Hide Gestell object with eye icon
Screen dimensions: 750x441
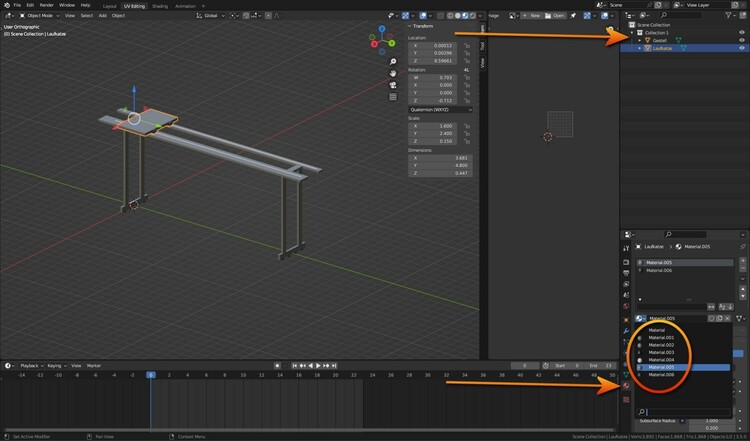click(x=742, y=40)
